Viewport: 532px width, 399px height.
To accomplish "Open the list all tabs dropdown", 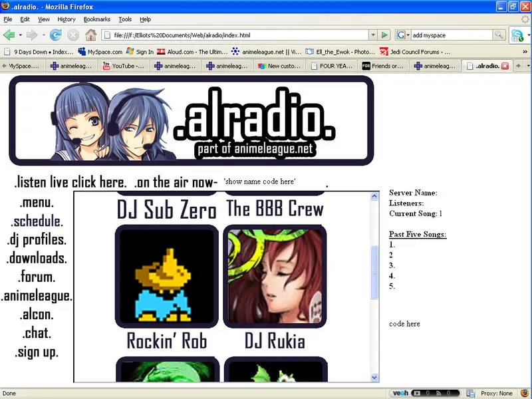I will coord(528,66).
